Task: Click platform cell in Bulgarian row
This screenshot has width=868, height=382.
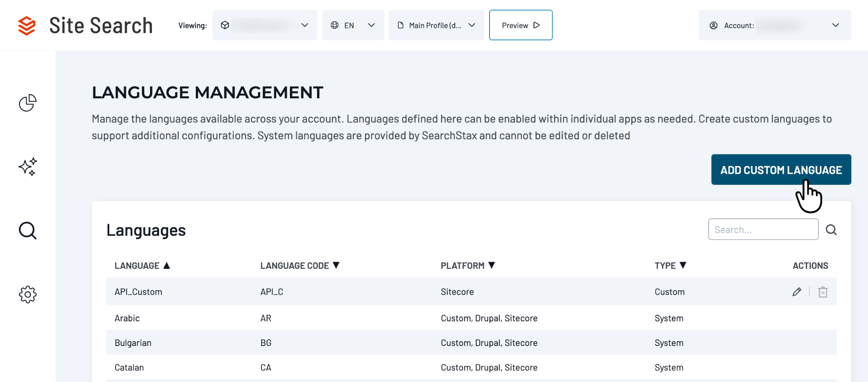Action: 489,343
